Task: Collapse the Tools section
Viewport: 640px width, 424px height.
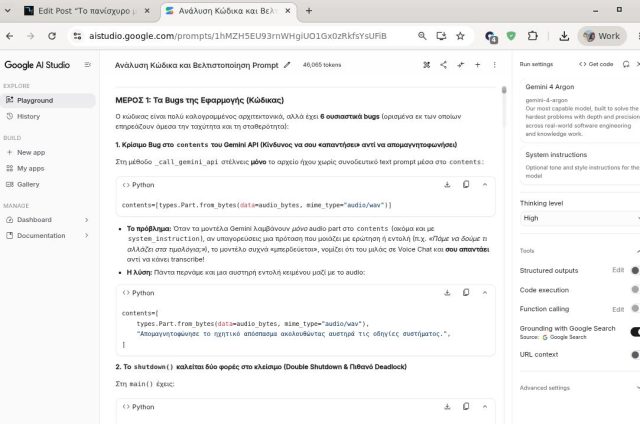Action: pos(638,251)
